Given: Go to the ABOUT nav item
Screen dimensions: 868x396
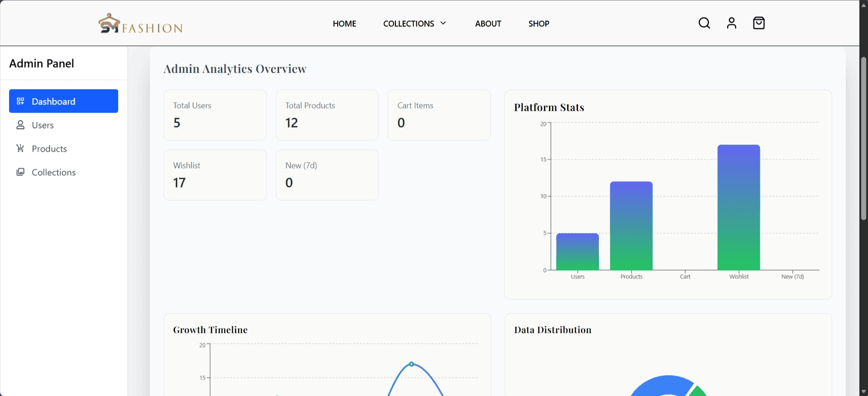Looking at the screenshot, I should (x=488, y=24).
